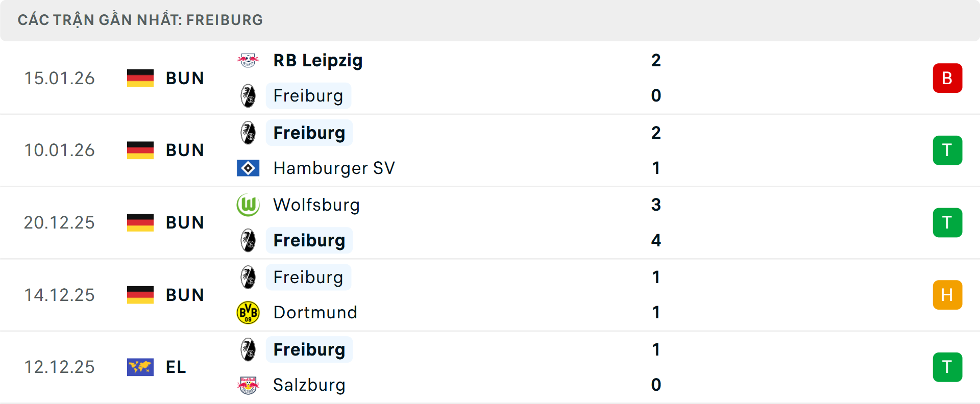Screen dimensions: 980x404
Task: Click the RB Leipzig club crest
Action: (249, 60)
